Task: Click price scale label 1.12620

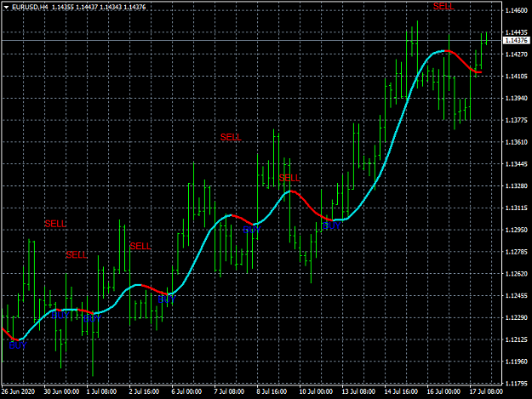Action: click(x=517, y=274)
